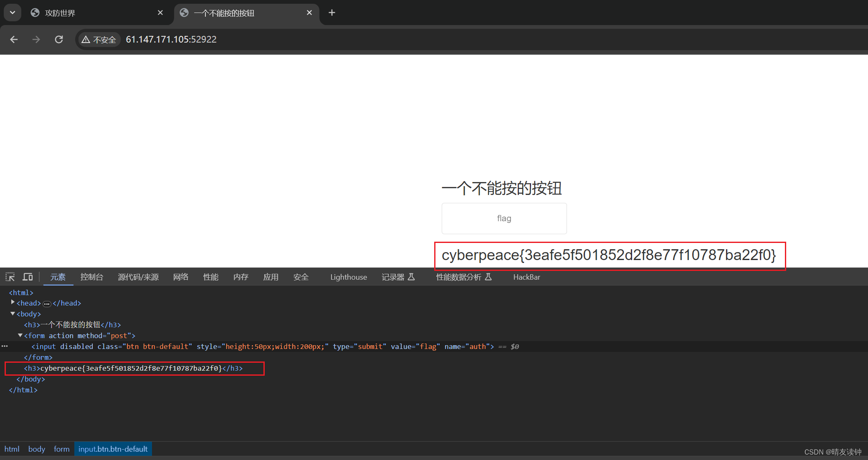The height and width of the screenshot is (460, 868).
Task: Open the HackBar panel
Action: tap(526, 277)
